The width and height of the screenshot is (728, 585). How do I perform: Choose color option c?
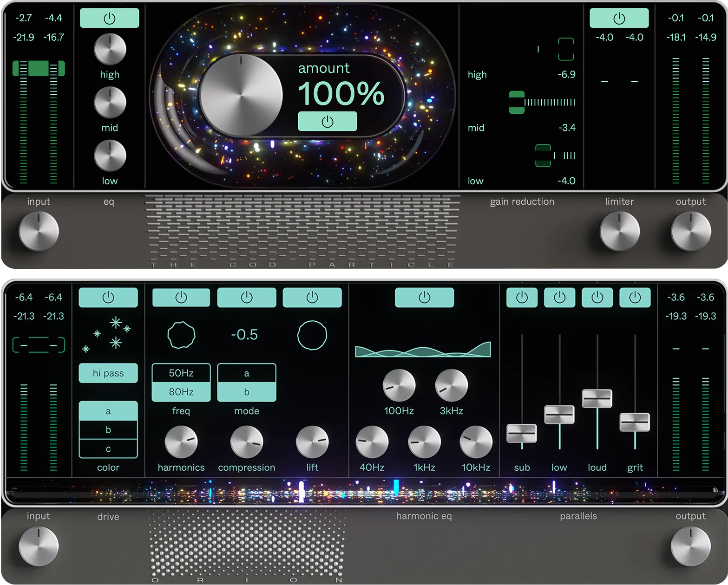coord(108,449)
